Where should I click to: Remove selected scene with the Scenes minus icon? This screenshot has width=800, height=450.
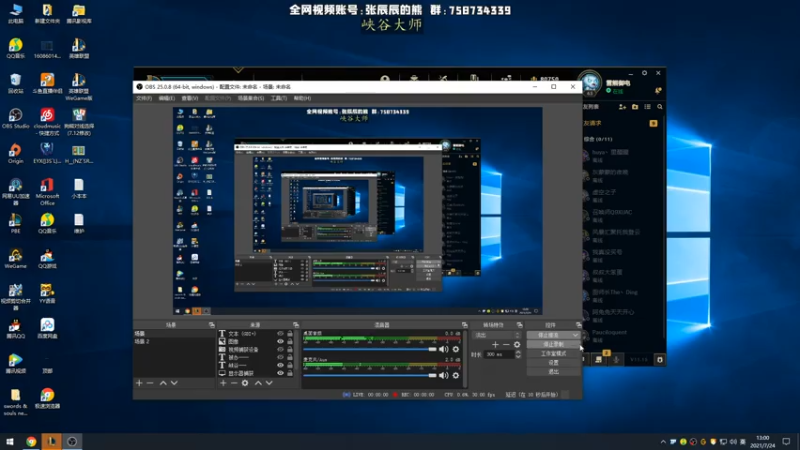pos(149,383)
